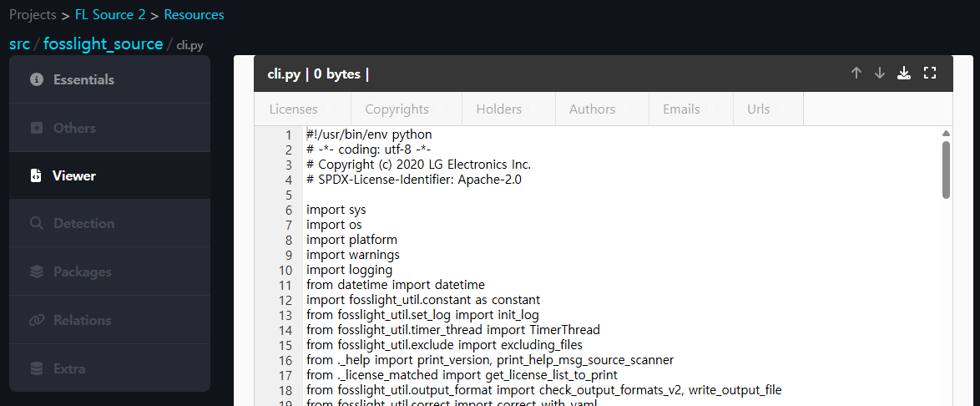Switch to the Authors tab
The height and width of the screenshot is (406, 980).
point(602,109)
